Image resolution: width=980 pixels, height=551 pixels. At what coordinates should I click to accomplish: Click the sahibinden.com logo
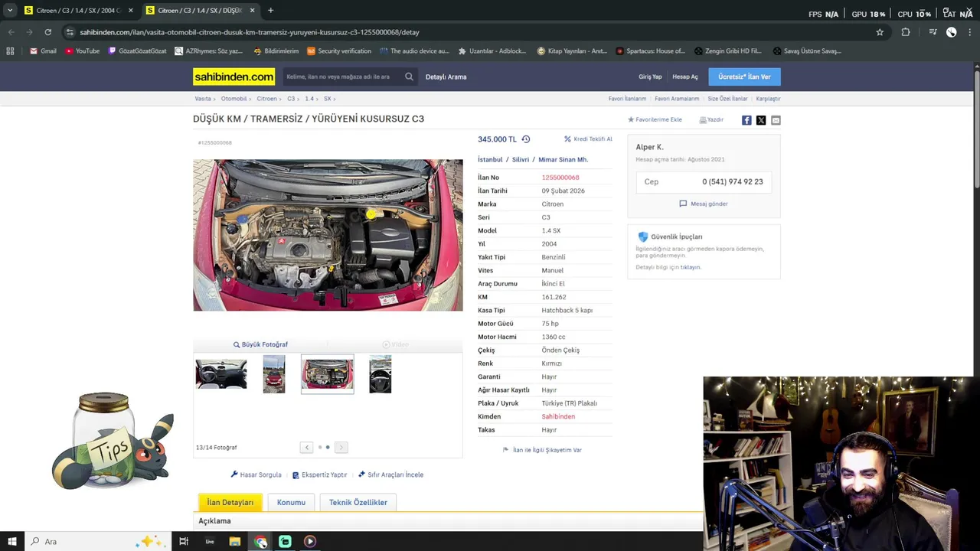coord(234,77)
